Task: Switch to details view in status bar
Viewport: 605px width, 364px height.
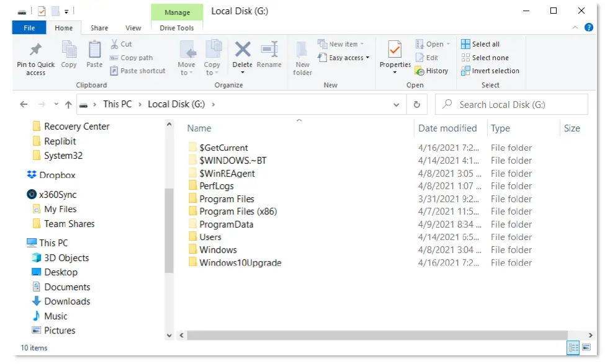Action: (x=573, y=348)
